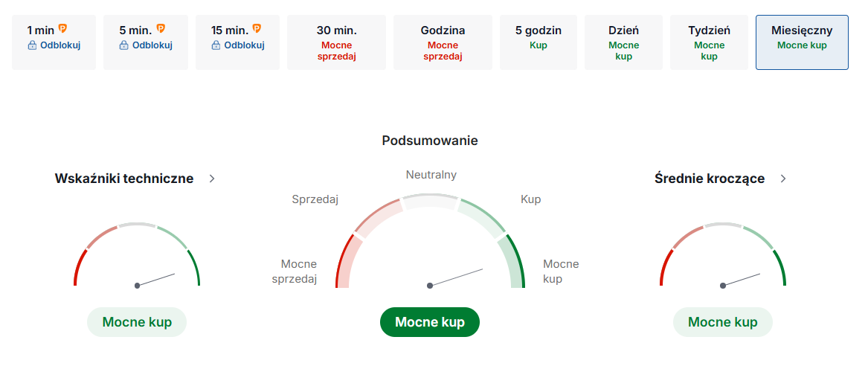Click the orange Pro badge beside 15 min.

click(257, 29)
